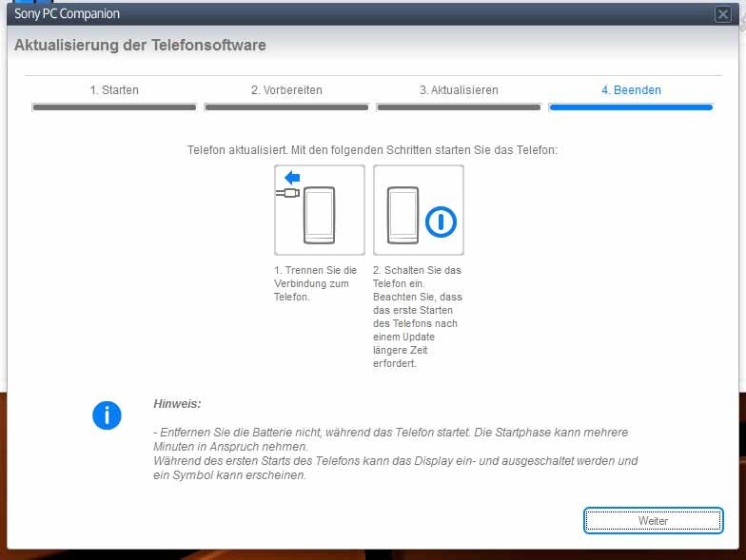Select the 1. Starten step label
This screenshot has height=560, width=746.
click(114, 89)
